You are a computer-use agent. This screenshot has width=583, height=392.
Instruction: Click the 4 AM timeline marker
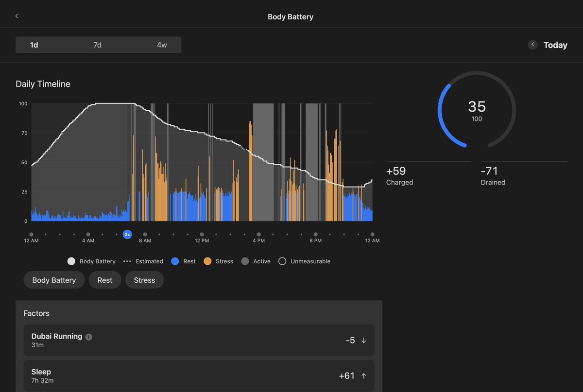[x=88, y=235]
